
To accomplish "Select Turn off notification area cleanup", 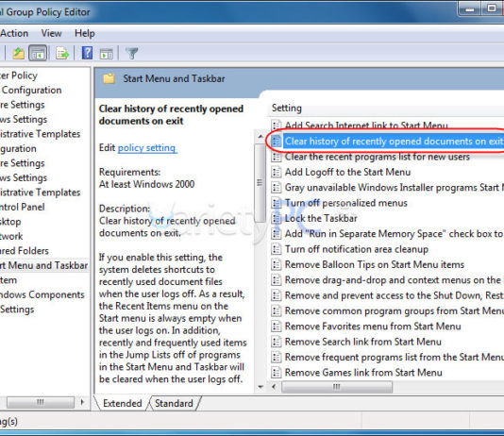I will (x=357, y=249).
